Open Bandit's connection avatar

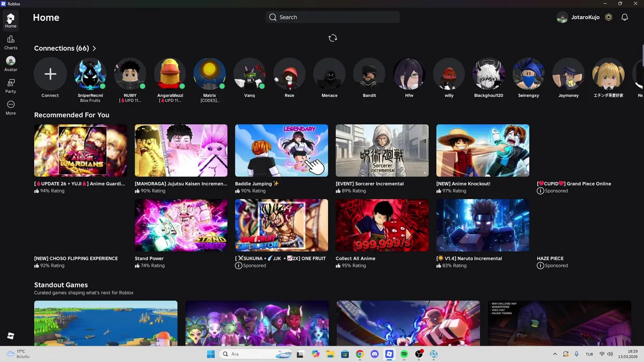pyautogui.click(x=369, y=74)
